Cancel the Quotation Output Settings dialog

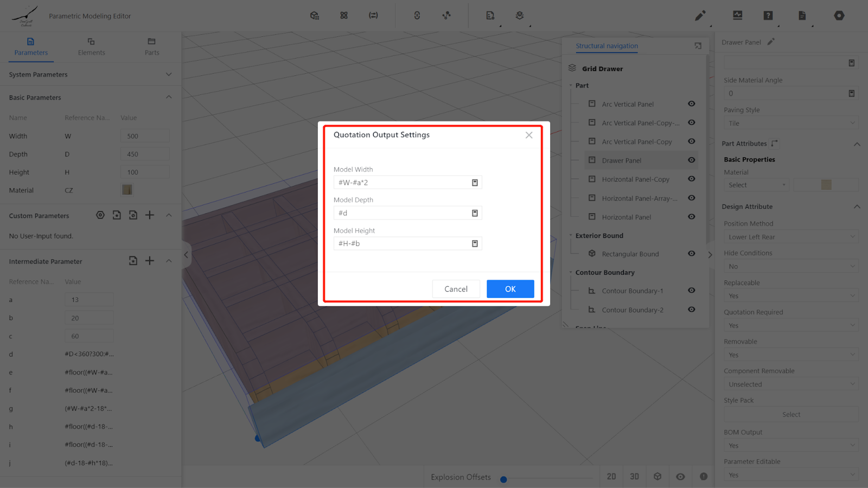tap(456, 289)
